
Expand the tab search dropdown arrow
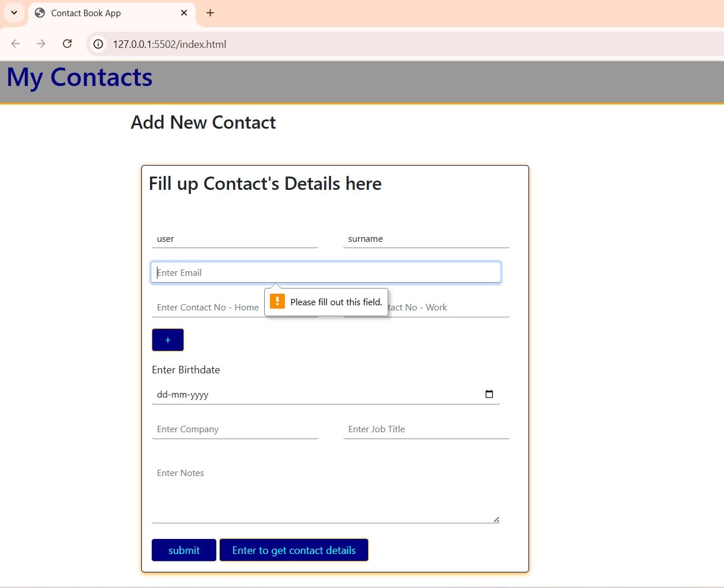[x=14, y=13]
